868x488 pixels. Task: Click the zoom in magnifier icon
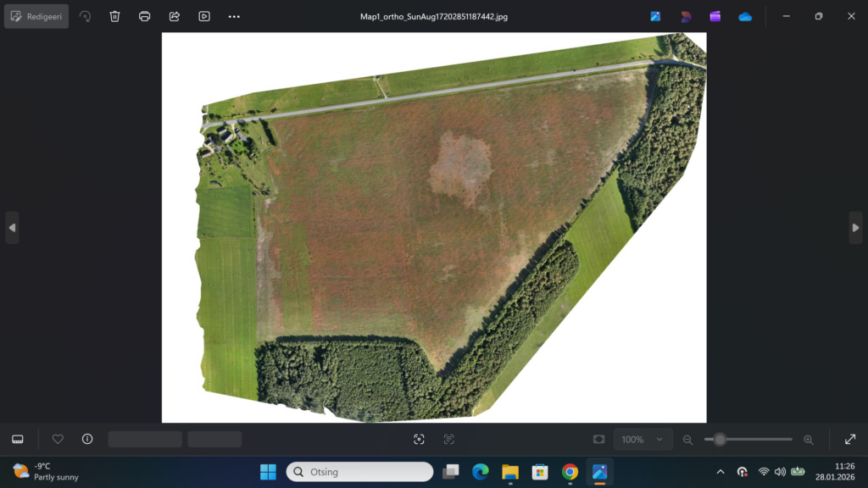click(808, 440)
